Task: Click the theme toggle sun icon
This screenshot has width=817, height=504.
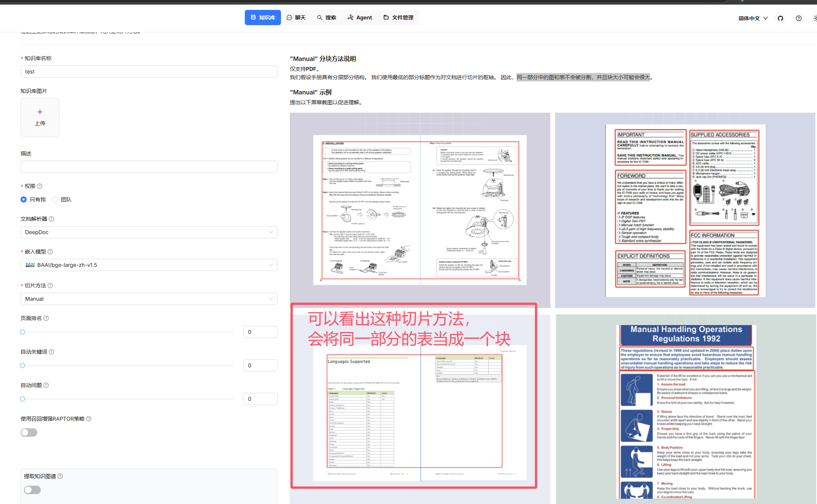Action: (815, 18)
